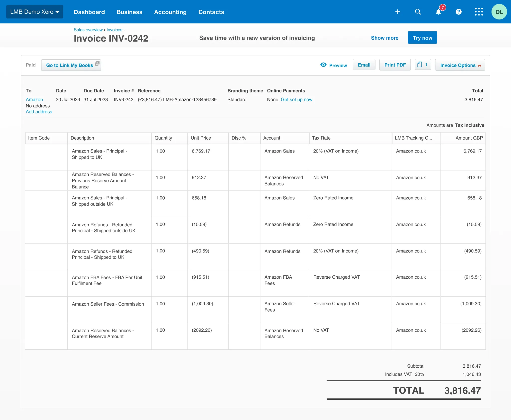Expand the LMB Demo Xero organisation dropdown
The width and height of the screenshot is (511, 420).
coord(35,12)
